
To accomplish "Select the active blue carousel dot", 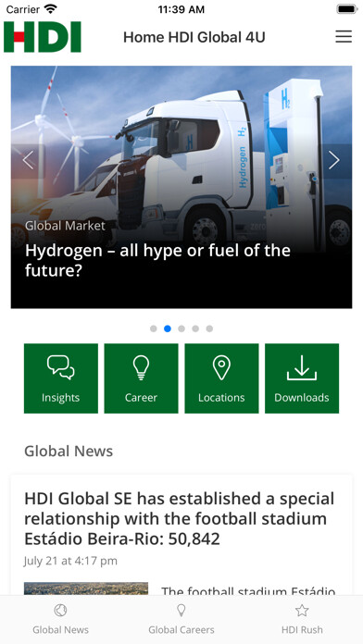I will coord(168,328).
